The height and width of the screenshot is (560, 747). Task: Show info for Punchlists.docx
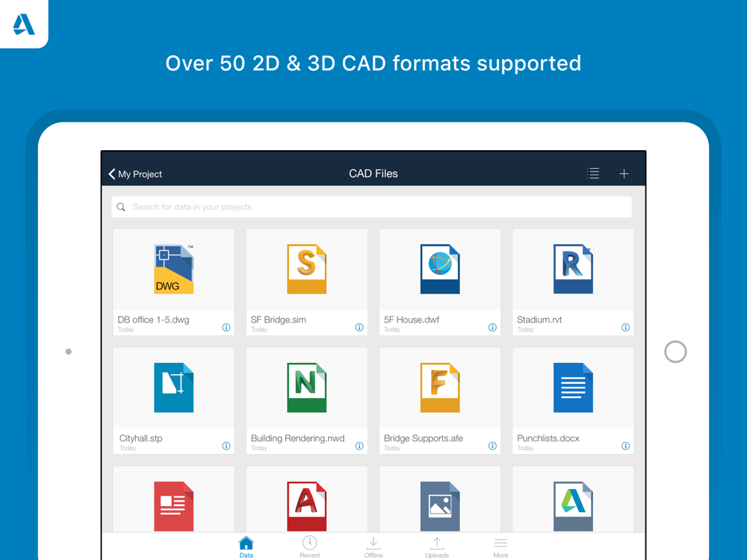(x=625, y=446)
